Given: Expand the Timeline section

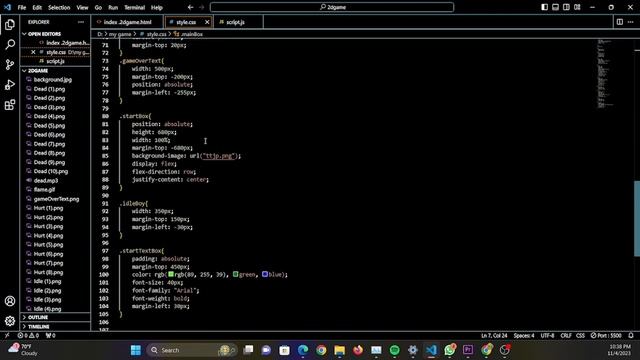Looking at the screenshot, I should [38, 327].
